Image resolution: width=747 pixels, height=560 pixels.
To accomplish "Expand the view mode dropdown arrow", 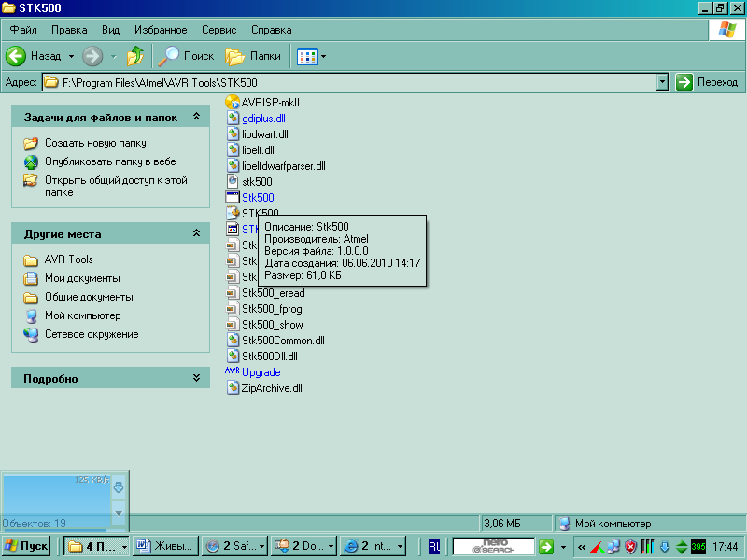I will [323, 56].
